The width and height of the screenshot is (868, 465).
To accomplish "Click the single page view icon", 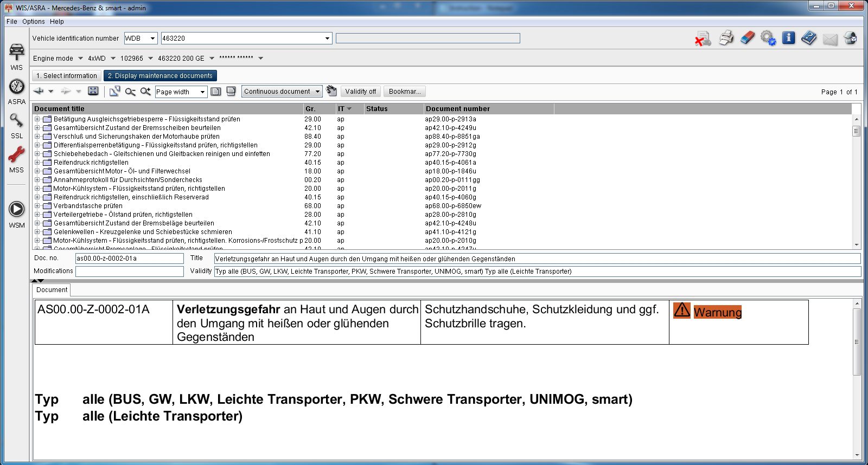I will tap(216, 91).
